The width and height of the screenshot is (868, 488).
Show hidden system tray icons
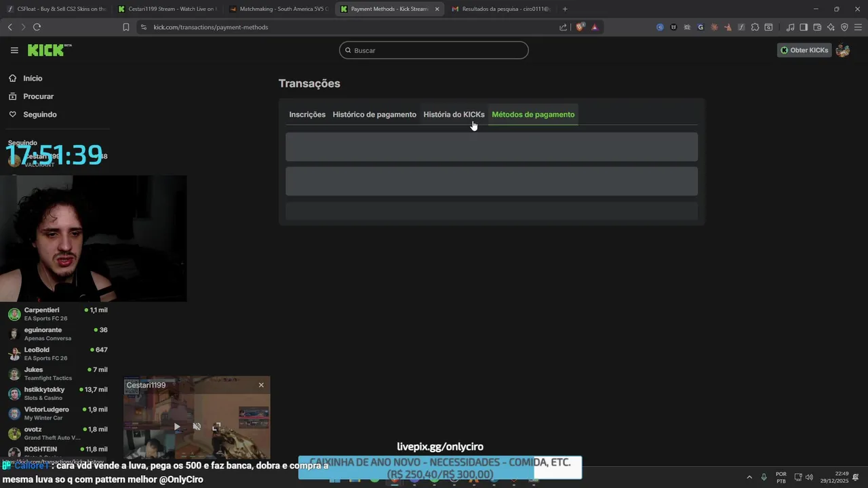point(749,477)
